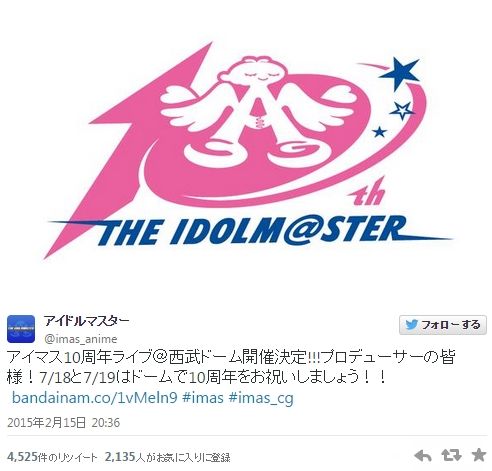The width and height of the screenshot is (492, 471).
Task: Follow the account via フォローする button
Action: coord(443,325)
